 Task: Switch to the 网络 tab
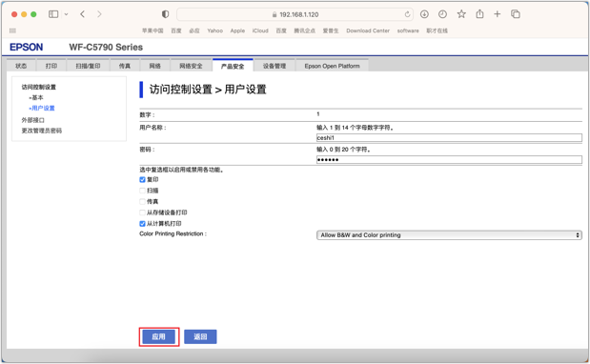(154, 66)
